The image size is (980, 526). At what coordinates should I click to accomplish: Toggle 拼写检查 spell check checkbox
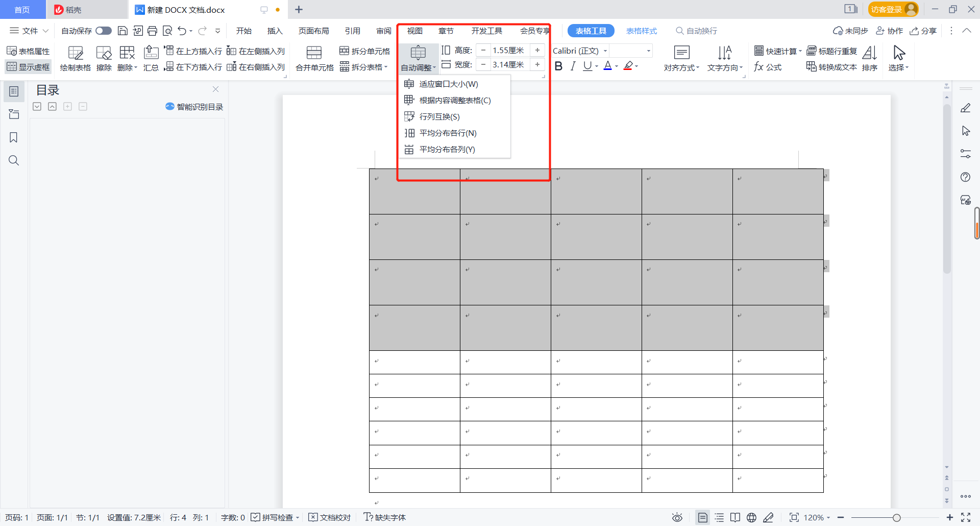(x=255, y=517)
